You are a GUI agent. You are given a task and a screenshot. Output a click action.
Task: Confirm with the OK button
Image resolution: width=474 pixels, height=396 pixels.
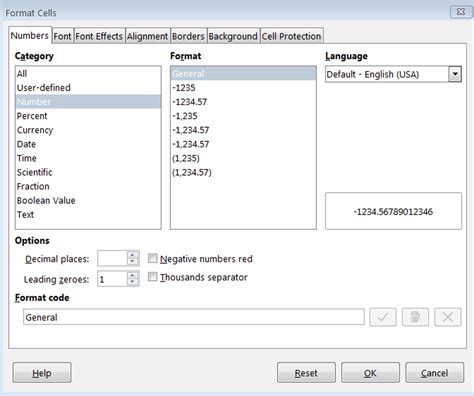pos(370,373)
